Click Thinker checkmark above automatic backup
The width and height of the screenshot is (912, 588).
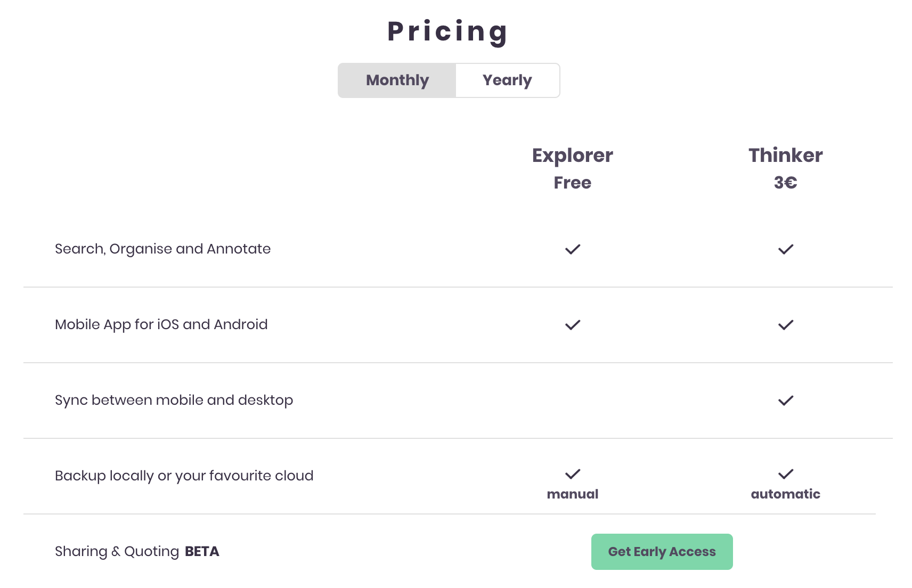pos(785,473)
